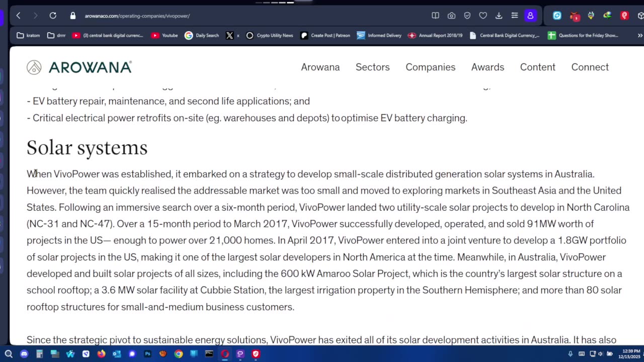Open the easy setup sliders menu
The image size is (644, 362).
(x=514, y=16)
